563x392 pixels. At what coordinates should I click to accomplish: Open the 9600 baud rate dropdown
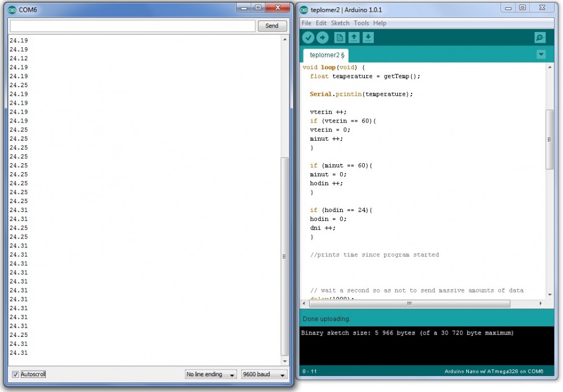tap(264, 375)
